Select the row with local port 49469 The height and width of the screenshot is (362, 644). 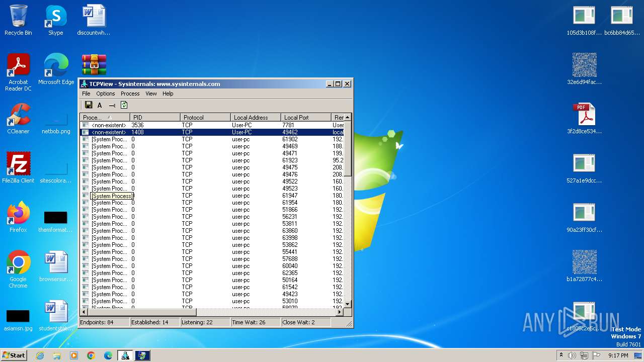coord(212,146)
